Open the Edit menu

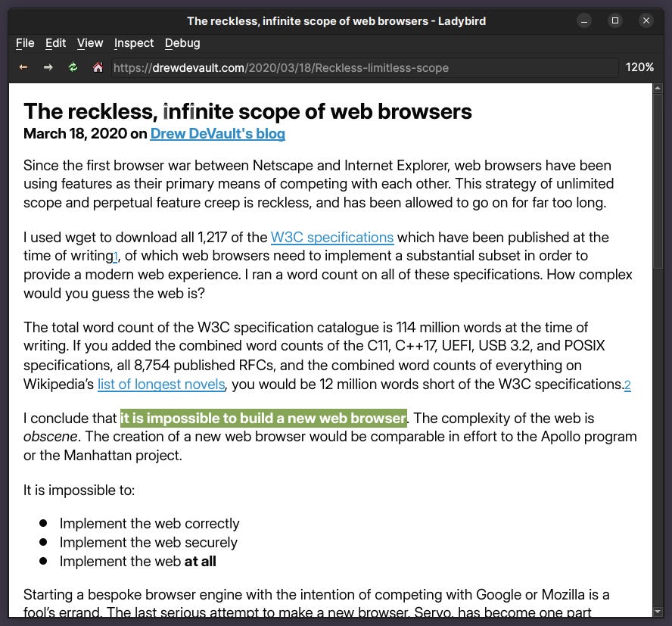click(55, 43)
